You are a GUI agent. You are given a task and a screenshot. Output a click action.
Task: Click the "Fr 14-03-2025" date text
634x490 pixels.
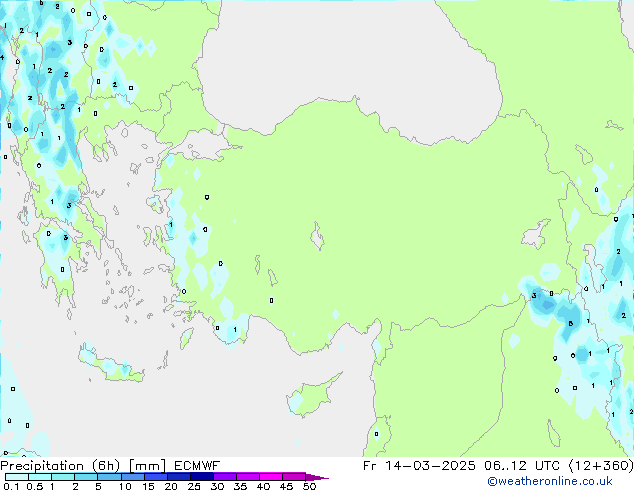click(419, 466)
